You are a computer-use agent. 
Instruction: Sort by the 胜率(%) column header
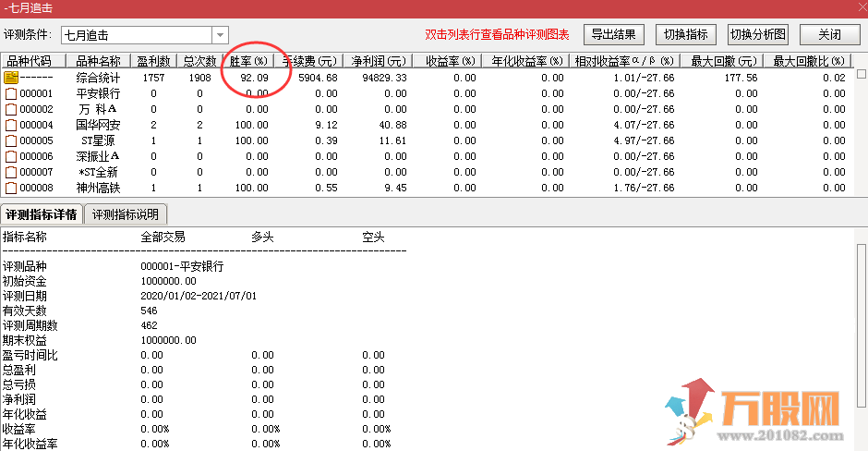(x=248, y=60)
